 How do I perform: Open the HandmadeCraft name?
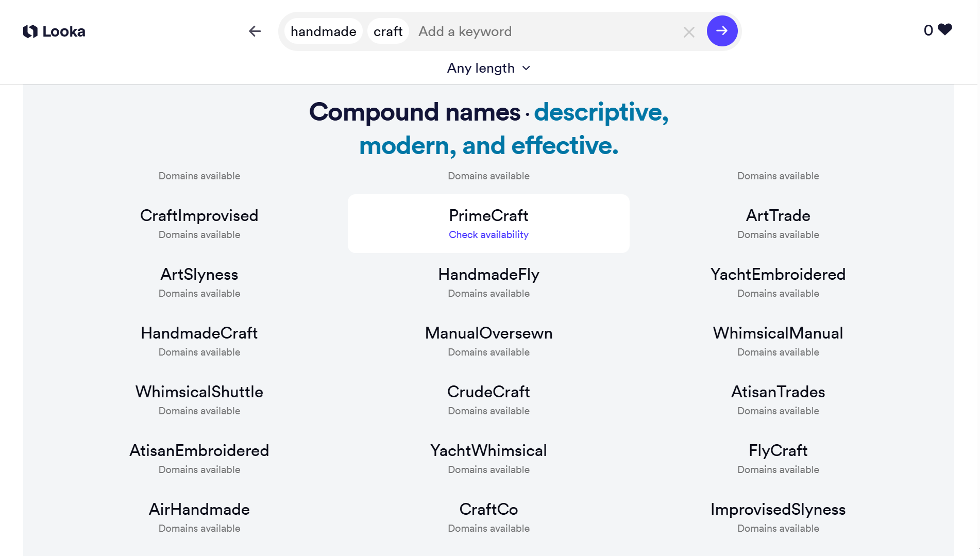tap(199, 333)
